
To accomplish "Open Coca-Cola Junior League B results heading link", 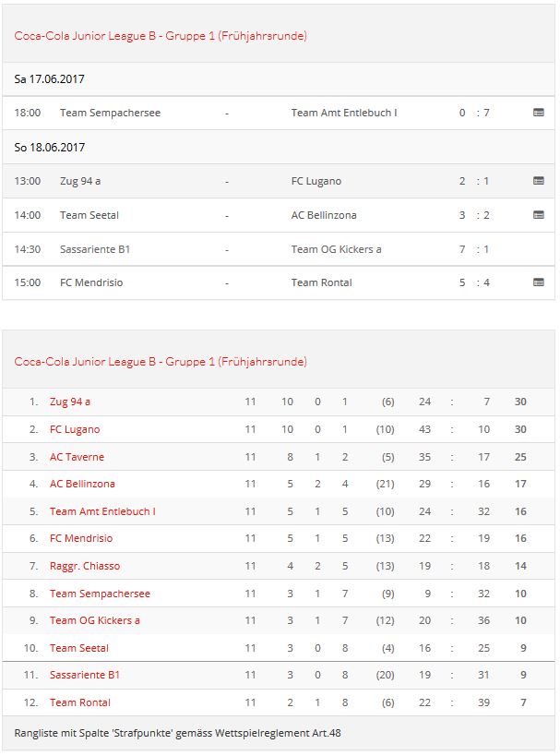I will click(x=161, y=36).
